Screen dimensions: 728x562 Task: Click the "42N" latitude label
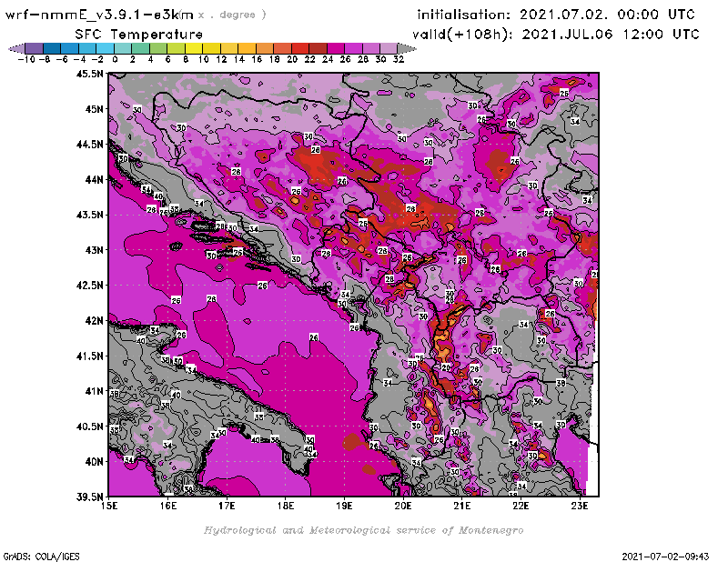[x=94, y=321]
